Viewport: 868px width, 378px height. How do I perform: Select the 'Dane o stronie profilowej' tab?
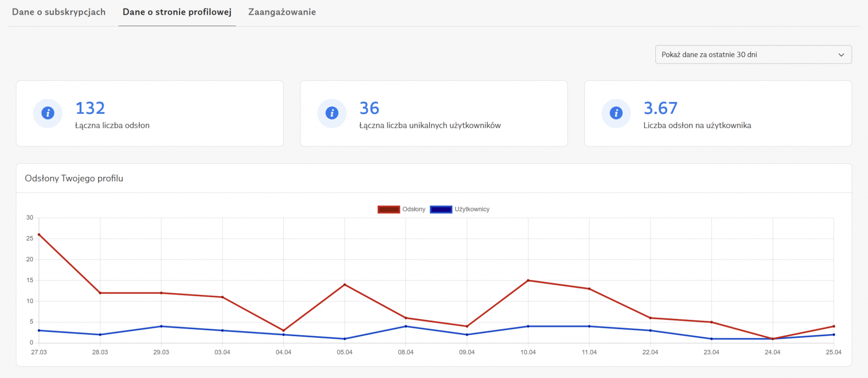pyautogui.click(x=177, y=12)
